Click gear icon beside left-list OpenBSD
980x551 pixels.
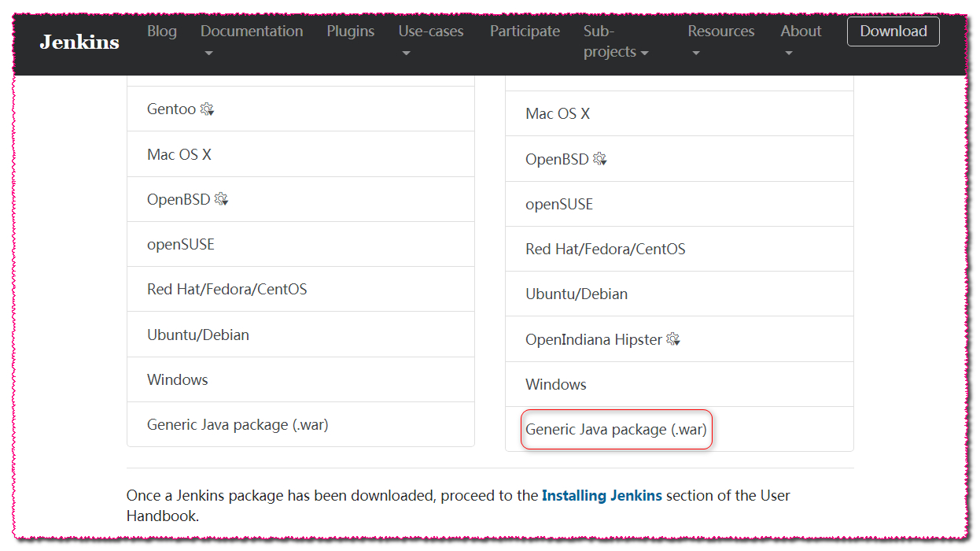[222, 199]
